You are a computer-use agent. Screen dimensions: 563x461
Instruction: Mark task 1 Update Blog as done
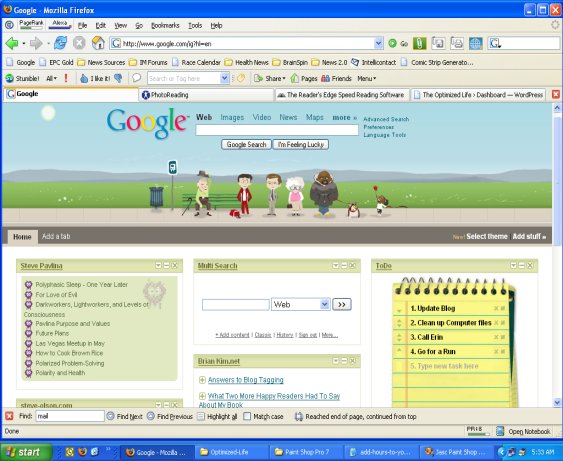(503, 308)
